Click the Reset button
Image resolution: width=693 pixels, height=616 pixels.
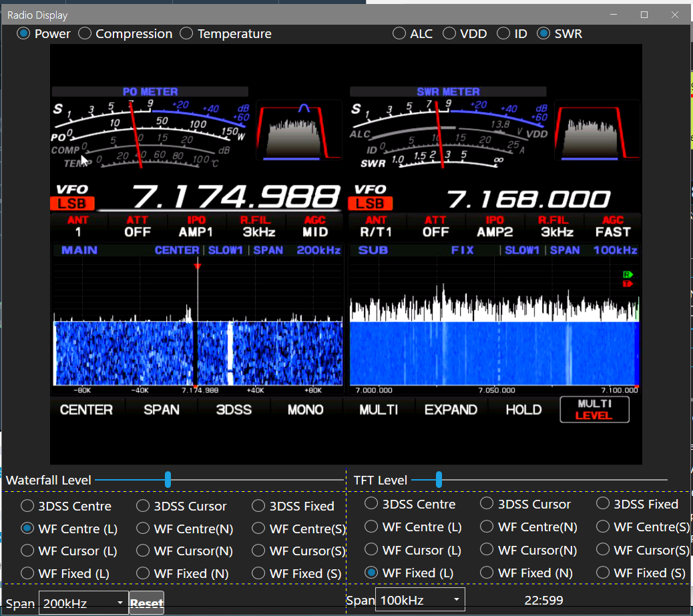[147, 603]
